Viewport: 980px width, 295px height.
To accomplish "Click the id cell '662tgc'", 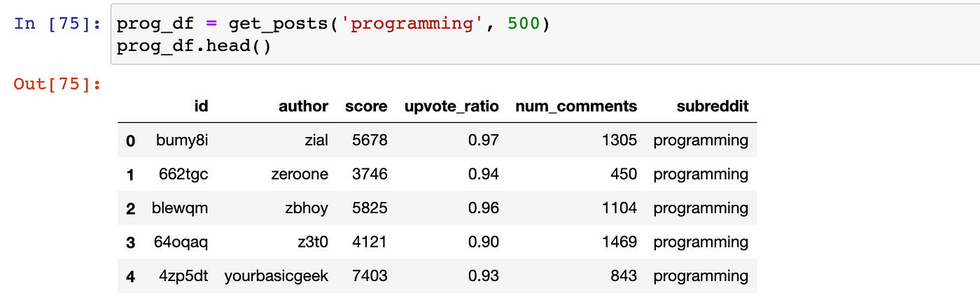I will (183, 175).
